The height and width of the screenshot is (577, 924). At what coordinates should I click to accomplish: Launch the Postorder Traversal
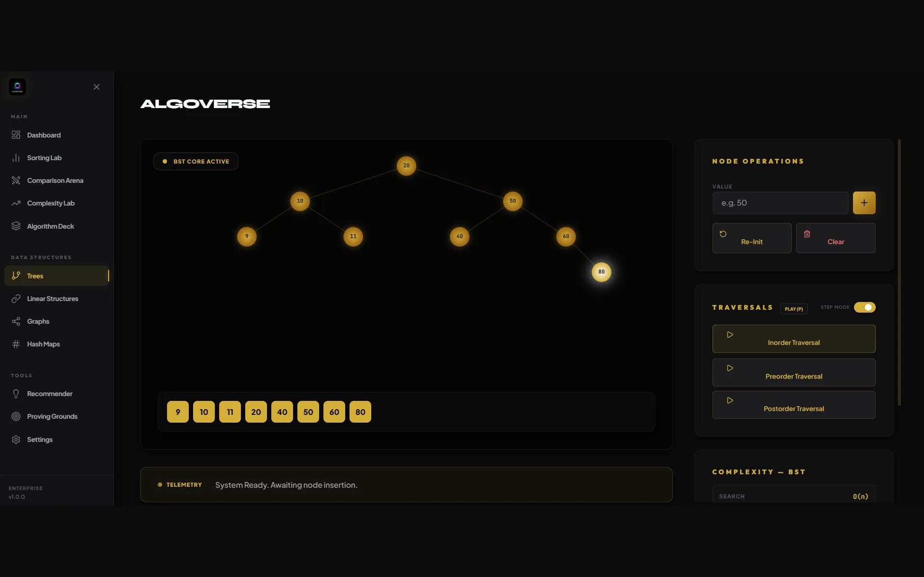click(794, 405)
